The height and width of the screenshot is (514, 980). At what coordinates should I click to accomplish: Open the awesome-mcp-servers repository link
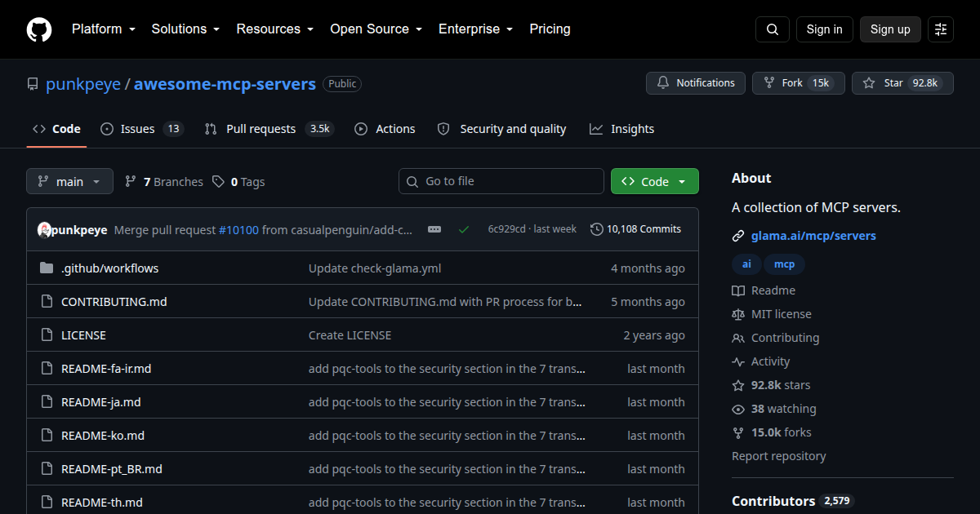[225, 84]
